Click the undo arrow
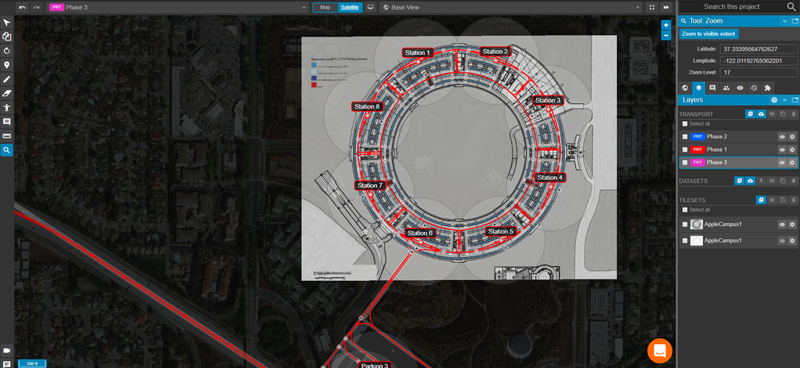The width and height of the screenshot is (800, 368). [x=22, y=7]
